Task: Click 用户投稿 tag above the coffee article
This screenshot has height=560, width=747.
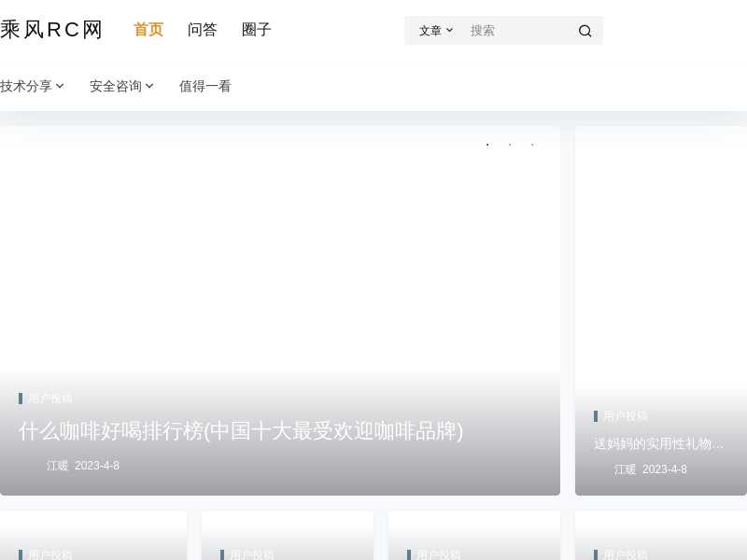Action: point(49,399)
